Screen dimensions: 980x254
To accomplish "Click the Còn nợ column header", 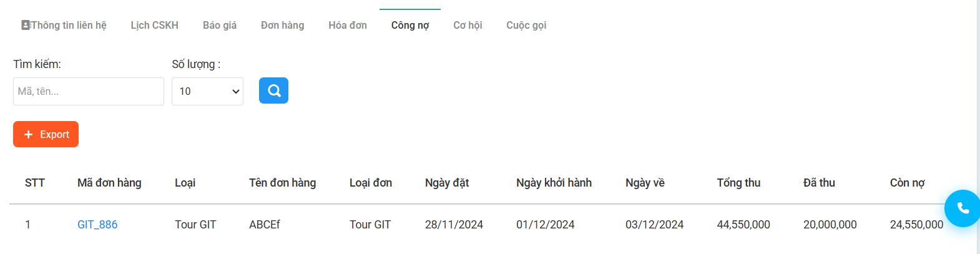I will click(907, 183).
